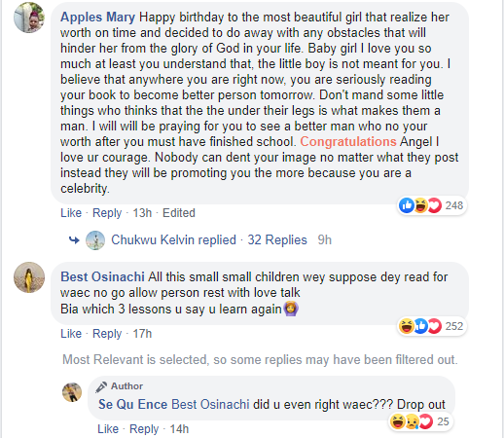The width and height of the screenshot is (504, 438).
Task: Reply to Se Qu Ence's comment
Action: pyautogui.click(x=144, y=429)
